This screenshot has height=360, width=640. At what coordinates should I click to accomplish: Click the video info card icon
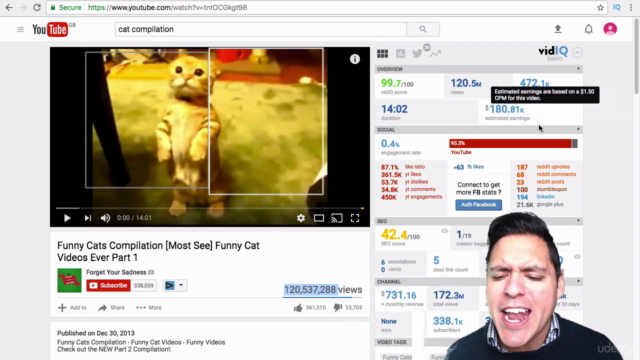(x=355, y=59)
